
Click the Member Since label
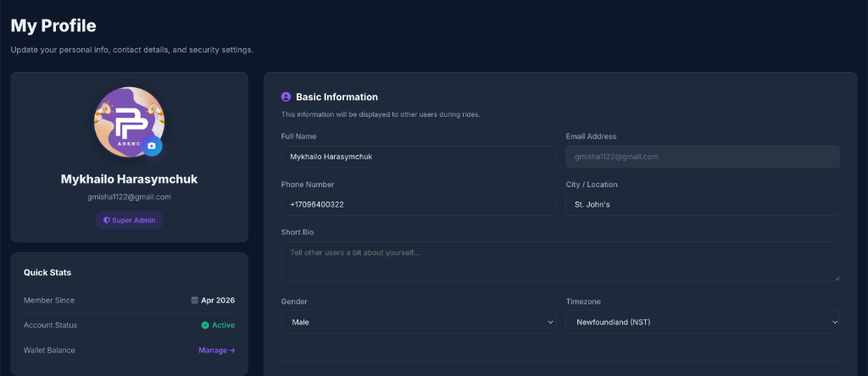pos(48,301)
